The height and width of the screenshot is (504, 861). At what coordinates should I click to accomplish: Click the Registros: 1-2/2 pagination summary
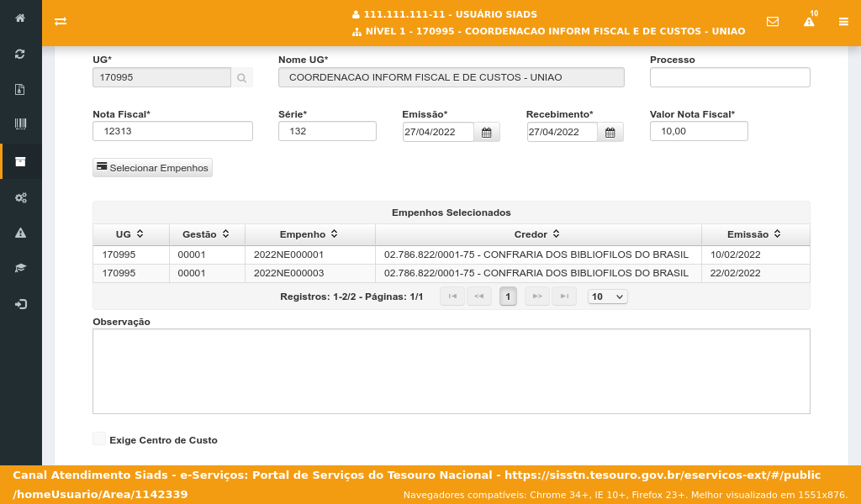tap(351, 297)
